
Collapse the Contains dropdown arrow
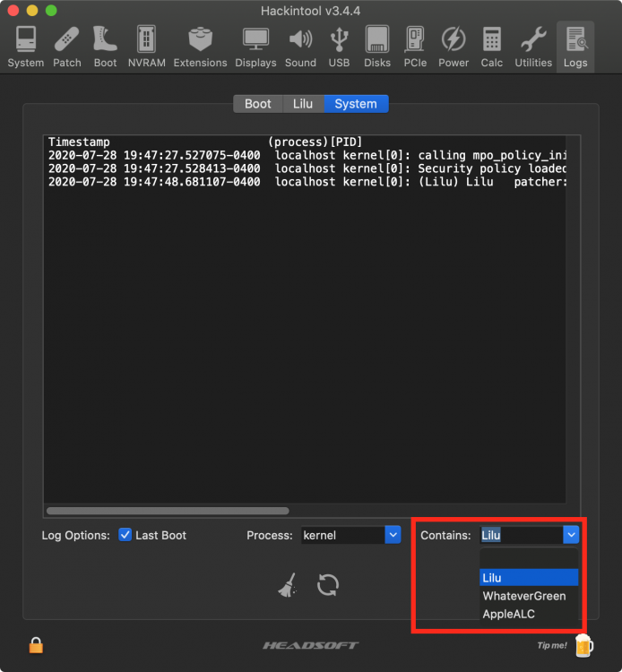(571, 535)
